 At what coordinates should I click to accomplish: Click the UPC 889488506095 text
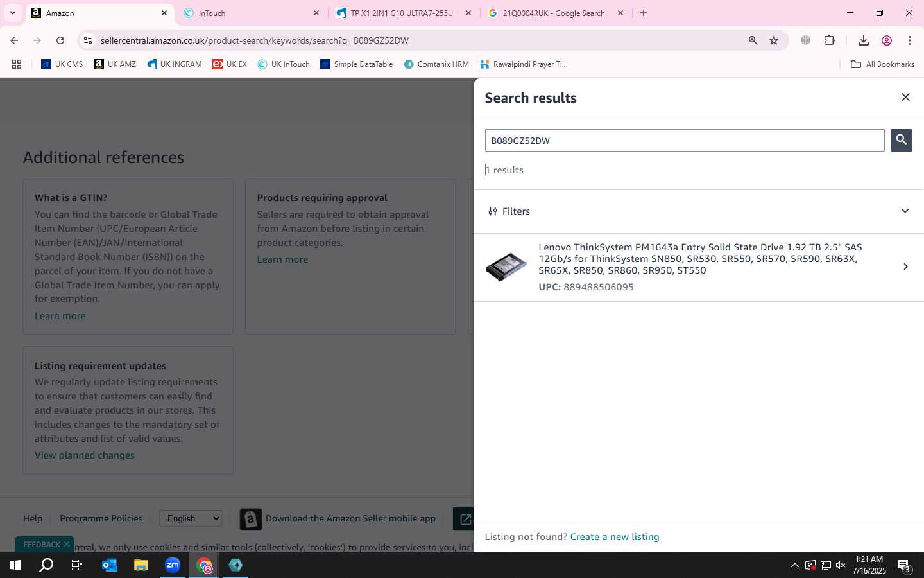pos(586,287)
